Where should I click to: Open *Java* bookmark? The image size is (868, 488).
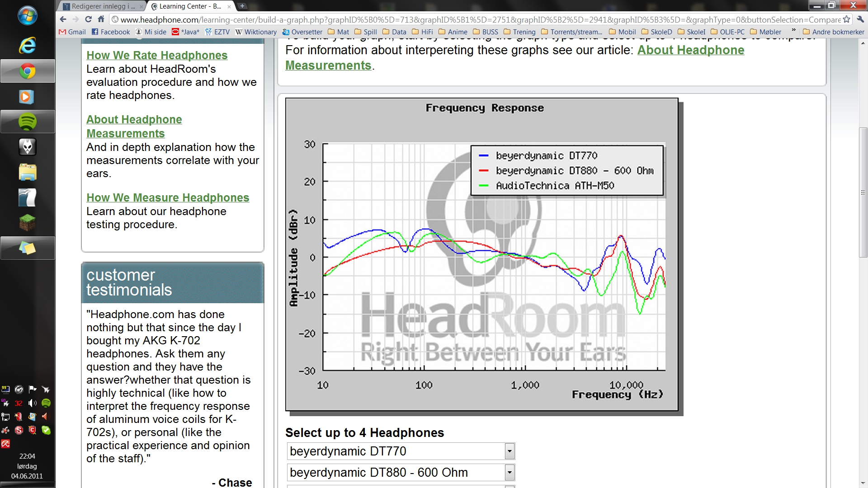pos(185,32)
